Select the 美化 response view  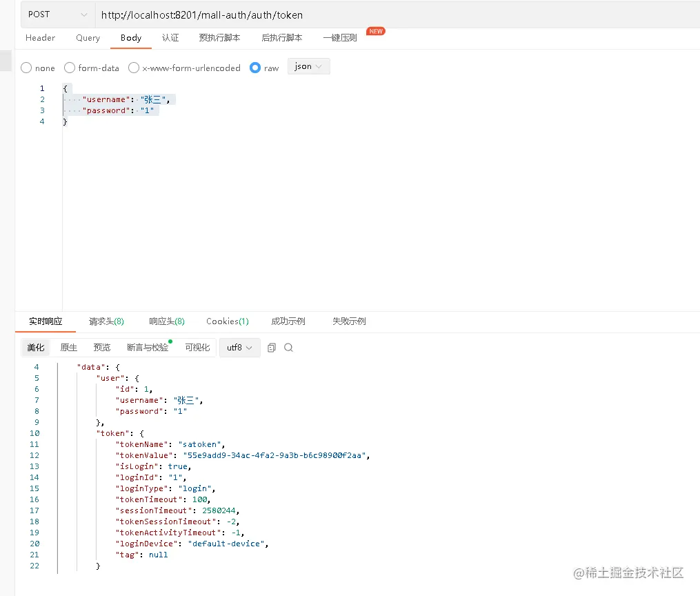coord(36,348)
